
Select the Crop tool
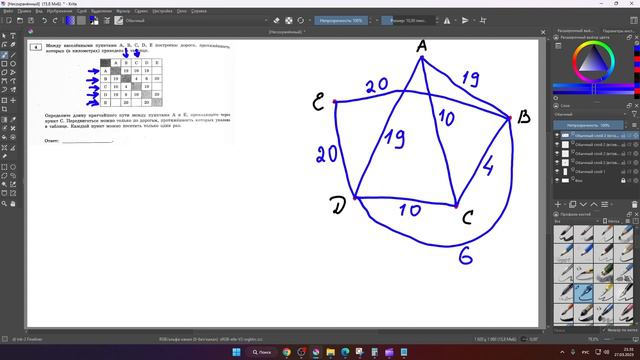pyautogui.click(x=4, y=109)
